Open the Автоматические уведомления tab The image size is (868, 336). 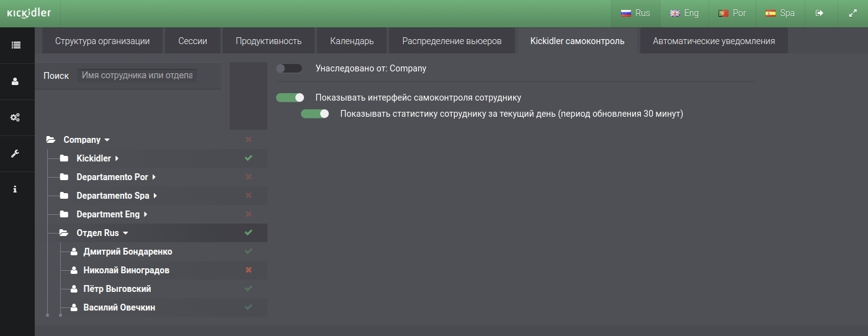[x=714, y=41]
